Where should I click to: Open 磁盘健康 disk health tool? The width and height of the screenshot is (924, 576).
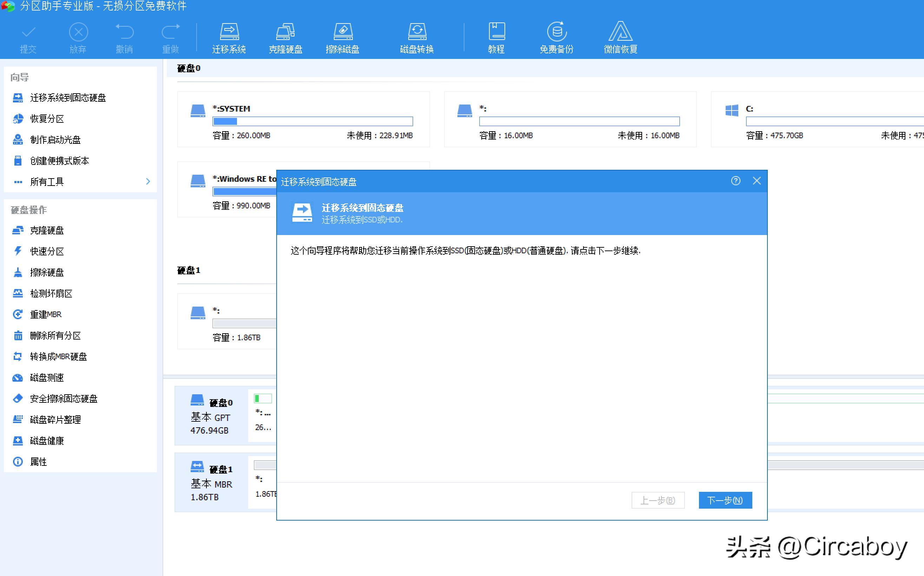47,441
